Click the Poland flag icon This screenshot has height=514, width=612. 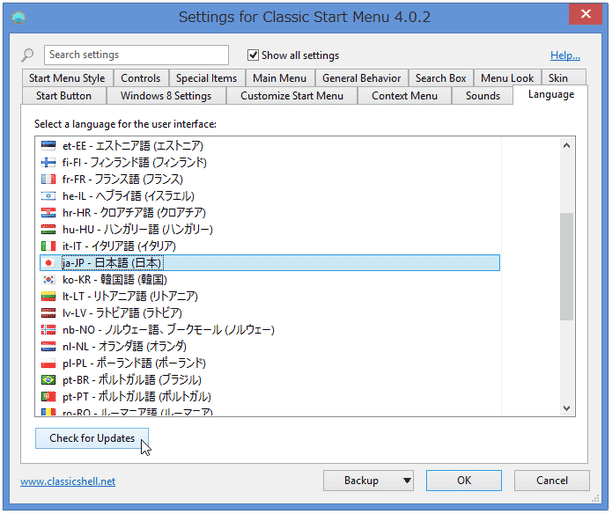coord(48,363)
